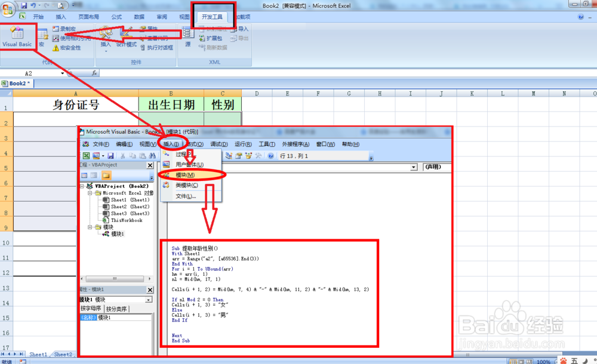Image resolution: width=597 pixels, height=364 pixels.
Task: Click the formula bar input field
Action: click(347, 73)
